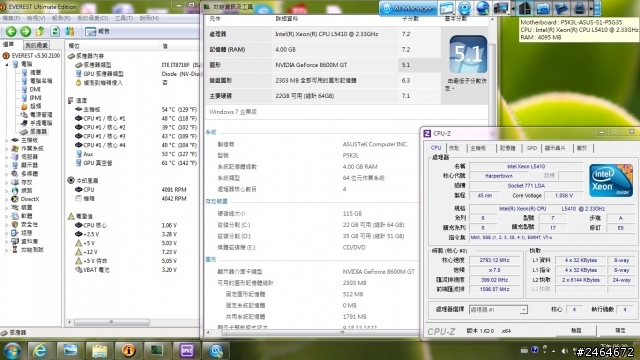This screenshot has width=640, height=360.
Task: Click the '54 °C (129 °F)' motherboard temperature value
Action: coord(179,109)
